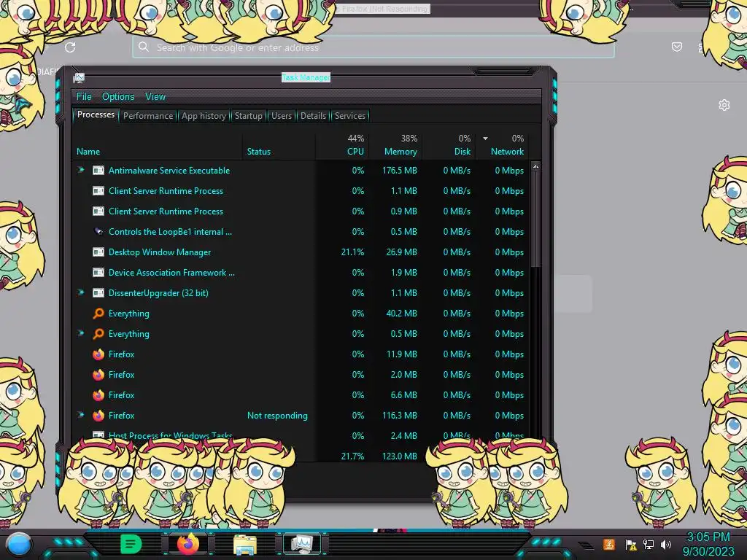Image resolution: width=747 pixels, height=560 pixels.
Task: Open the Java tray icon
Action: (x=609, y=544)
